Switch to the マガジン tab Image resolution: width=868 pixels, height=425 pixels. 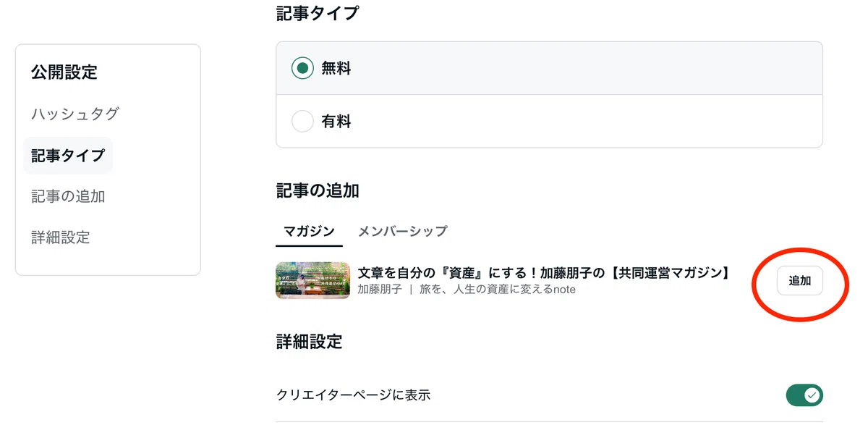point(309,232)
